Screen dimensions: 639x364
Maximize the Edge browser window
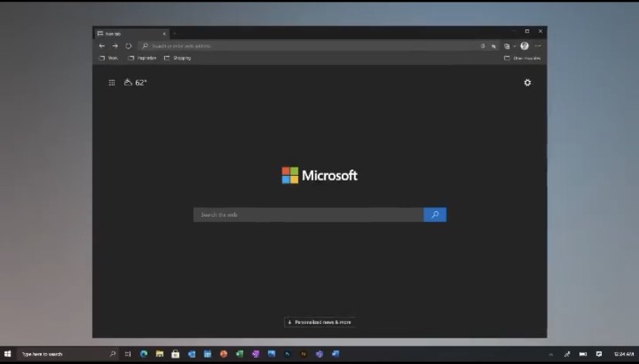coord(527,32)
